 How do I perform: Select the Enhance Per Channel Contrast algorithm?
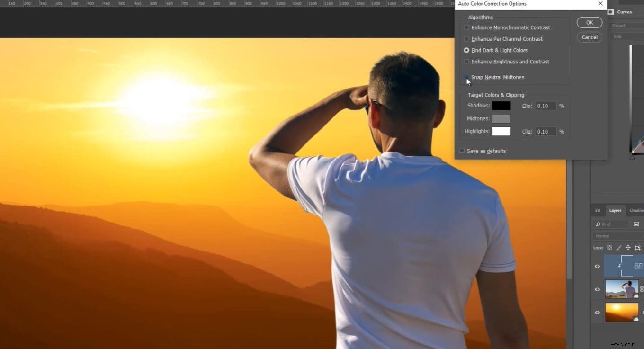466,39
